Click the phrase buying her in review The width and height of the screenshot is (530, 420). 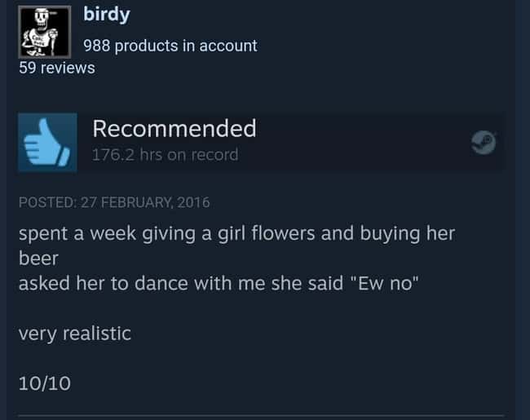(x=408, y=234)
